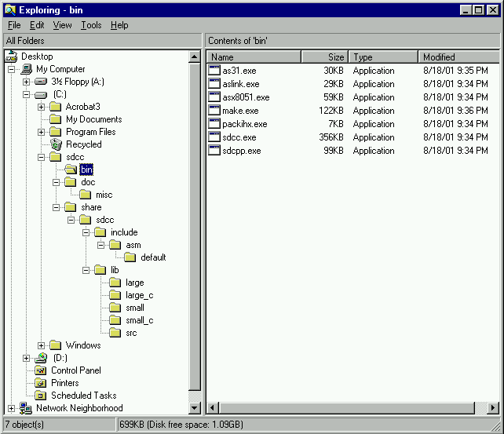504x434 pixels.
Task: Click the asx8051.exe application icon
Action: click(x=214, y=97)
